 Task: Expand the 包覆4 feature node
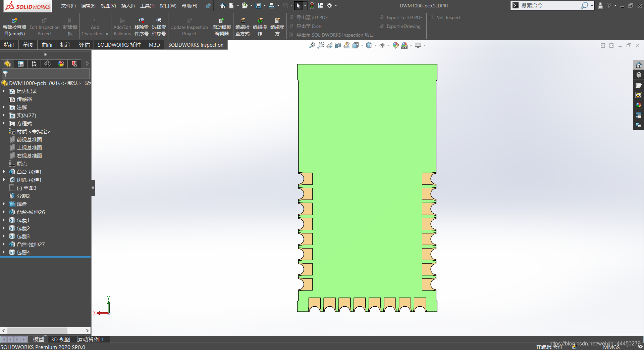point(4,252)
